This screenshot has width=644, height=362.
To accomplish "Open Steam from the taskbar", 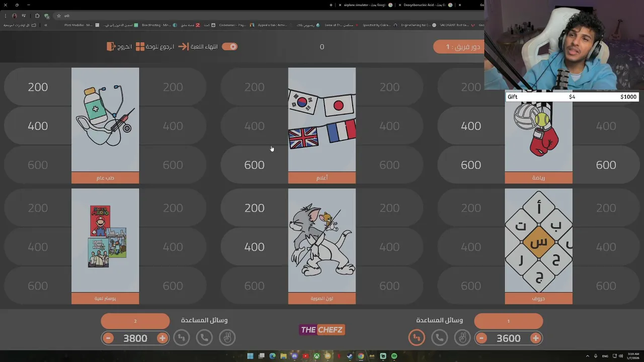I will pyautogui.click(x=350, y=356).
